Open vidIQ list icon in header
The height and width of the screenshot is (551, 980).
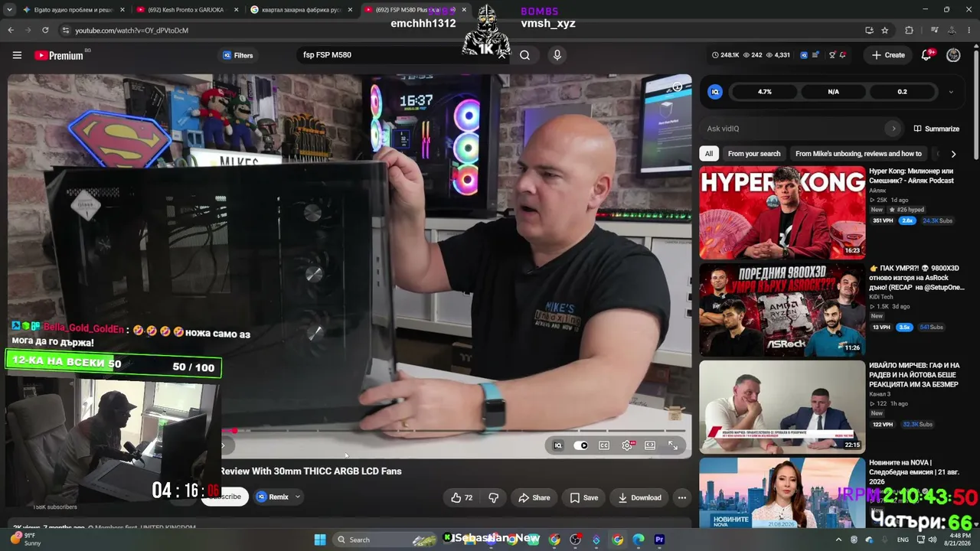coord(816,55)
